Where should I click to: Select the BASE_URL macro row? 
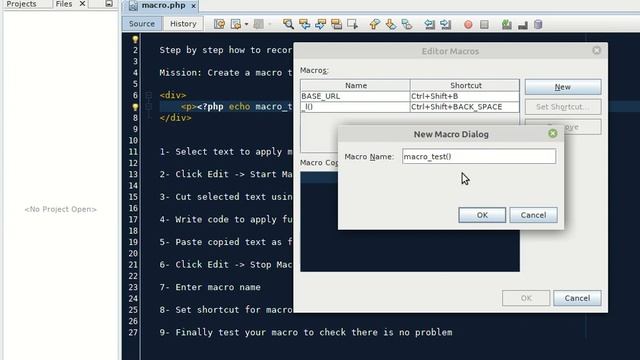click(410, 96)
